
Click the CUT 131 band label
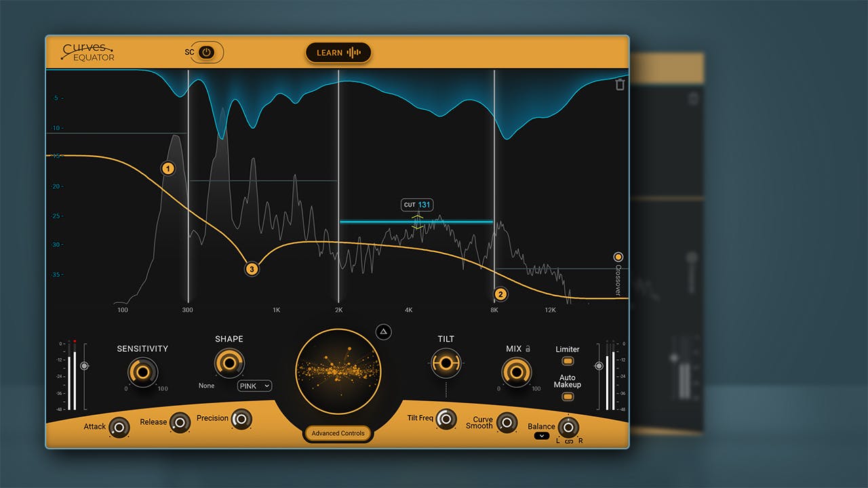[416, 205]
